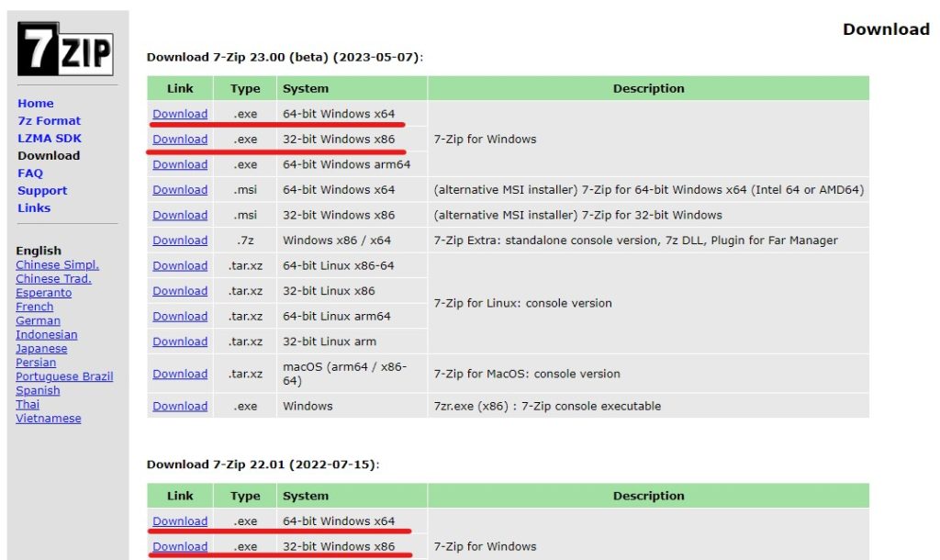
Task: Download .msi for 64-bit Windows x64
Action: coord(180,189)
